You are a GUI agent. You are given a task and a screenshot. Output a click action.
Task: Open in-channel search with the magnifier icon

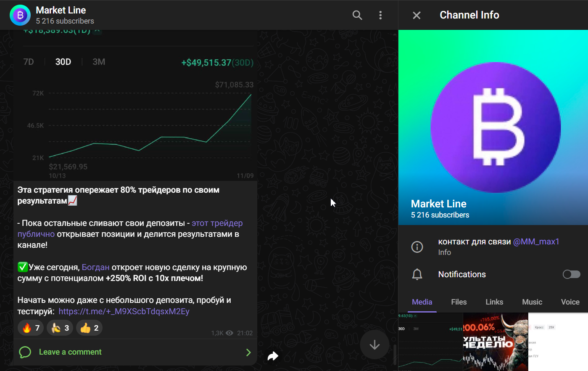(x=357, y=15)
